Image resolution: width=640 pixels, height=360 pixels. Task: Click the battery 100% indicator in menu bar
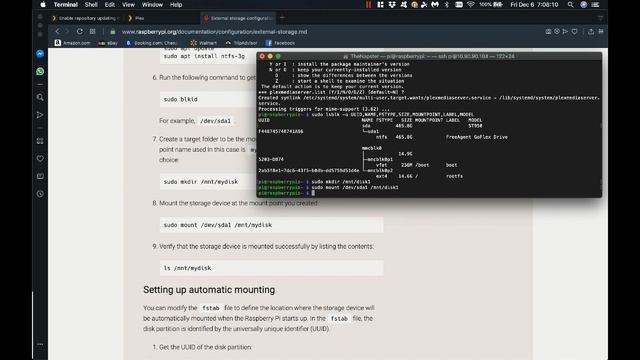coord(491,4)
